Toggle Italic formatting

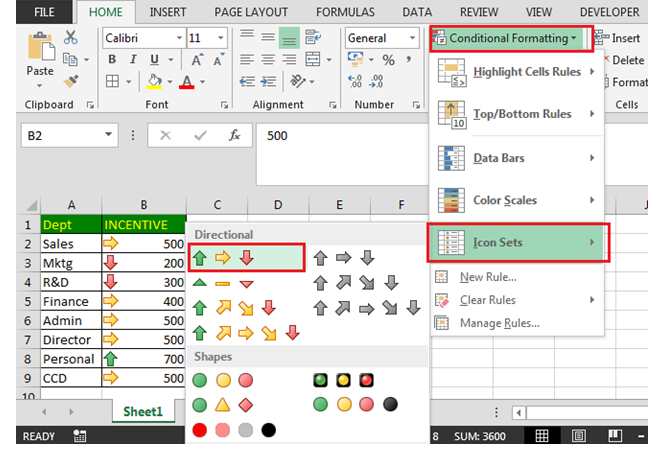click(x=133, y=61)
